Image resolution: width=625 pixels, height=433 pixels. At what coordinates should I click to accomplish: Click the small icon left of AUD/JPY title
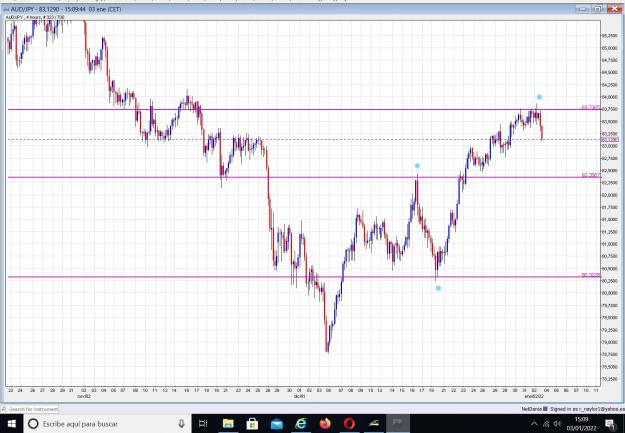click(6, 9)
